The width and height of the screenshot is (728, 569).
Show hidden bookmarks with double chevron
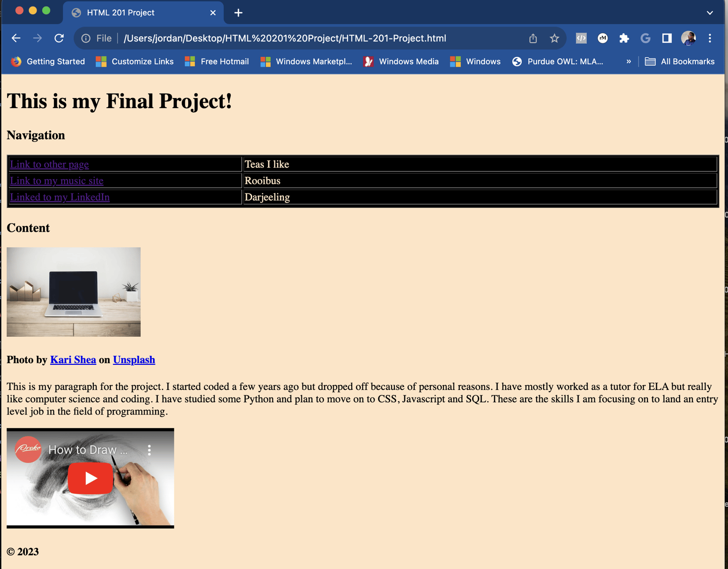[x=628, y=62]
